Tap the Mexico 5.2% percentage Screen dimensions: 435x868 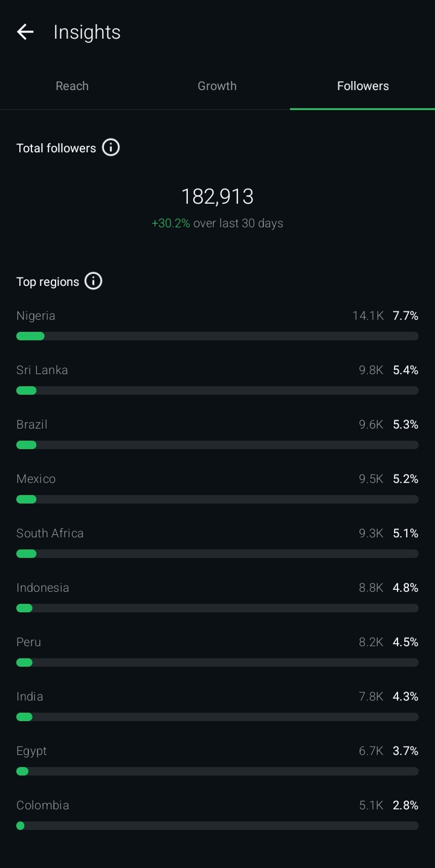405,479
